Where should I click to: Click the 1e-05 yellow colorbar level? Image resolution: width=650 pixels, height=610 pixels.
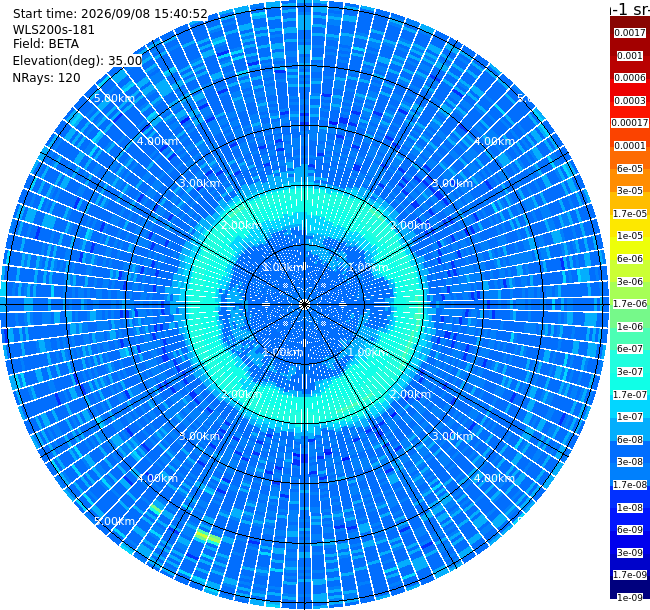tap(630, 236)
